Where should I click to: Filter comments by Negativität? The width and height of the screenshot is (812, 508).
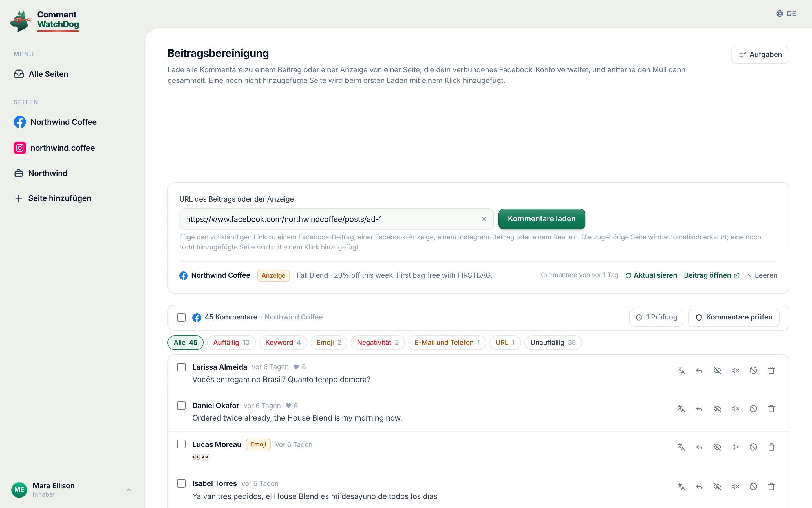[x=378, y=342]
